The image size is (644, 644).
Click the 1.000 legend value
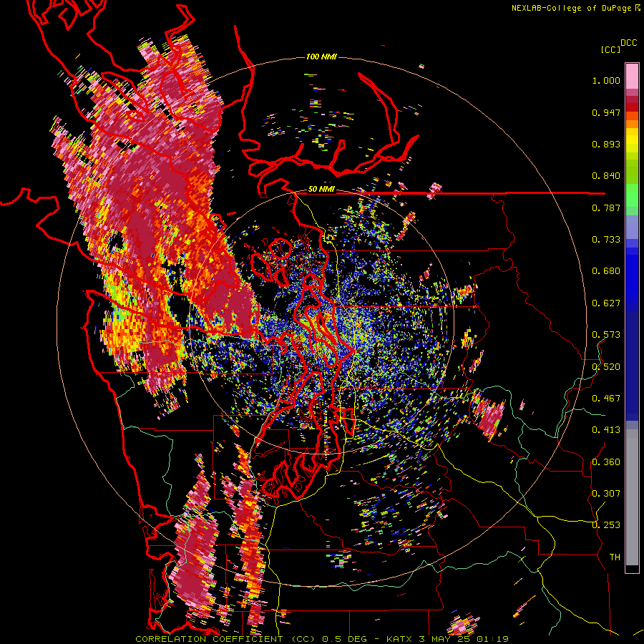click(x=606, y=80)
